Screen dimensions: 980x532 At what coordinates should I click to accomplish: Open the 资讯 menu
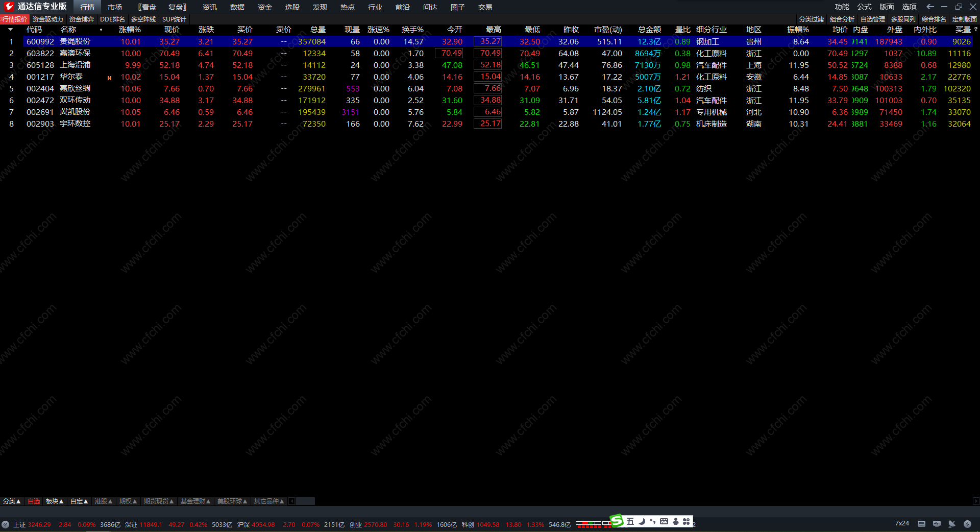210,7
